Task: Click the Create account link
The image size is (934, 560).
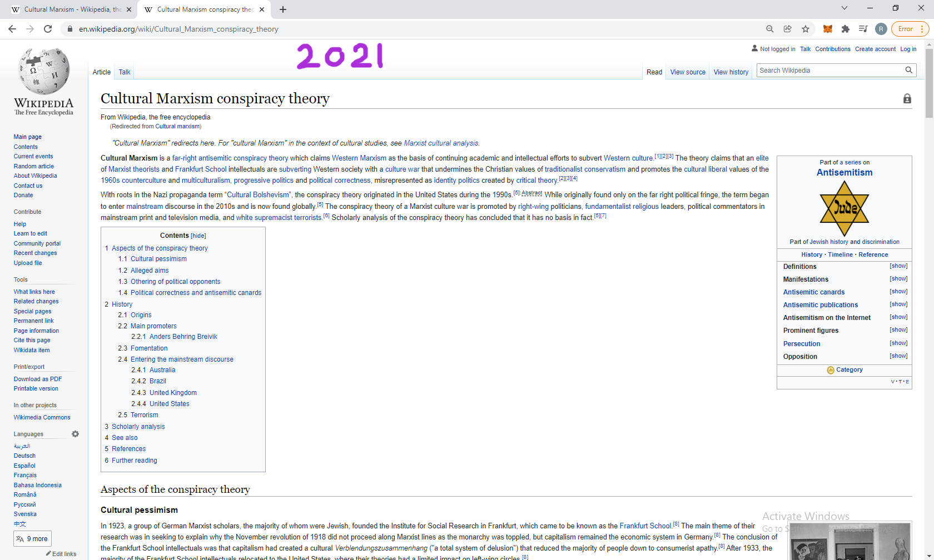Action: (875, 49)
